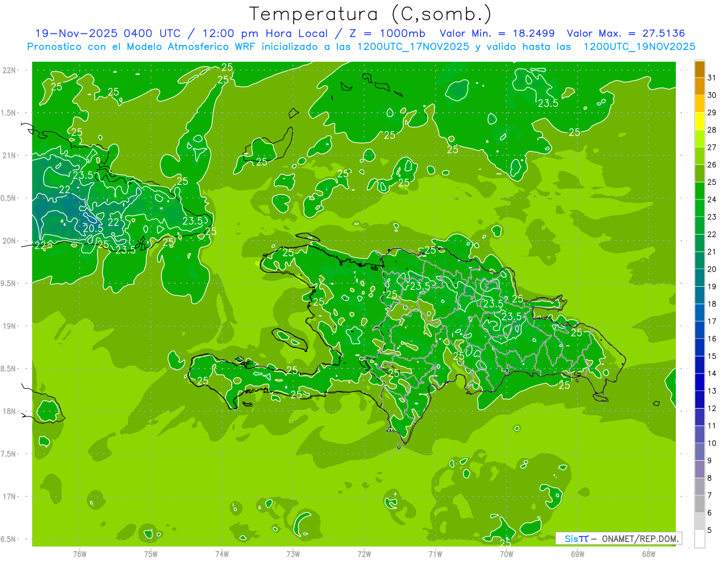The width and height of the screenshot is (728, 562).
Task: Click the "17N" latitude label
Action: pyautogui.click(x=9, y=497)
